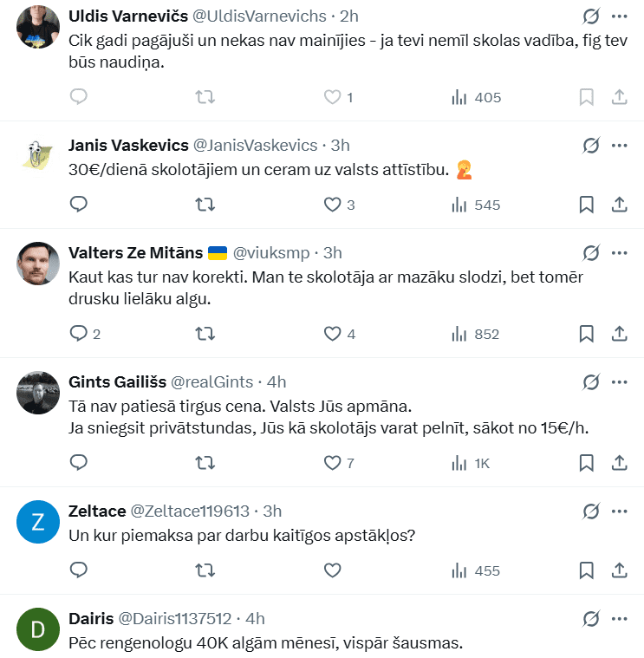Expand options for Gints Gailišs' tweet
Viewport: 644px width, 658px height.
(x=619, y=382)
